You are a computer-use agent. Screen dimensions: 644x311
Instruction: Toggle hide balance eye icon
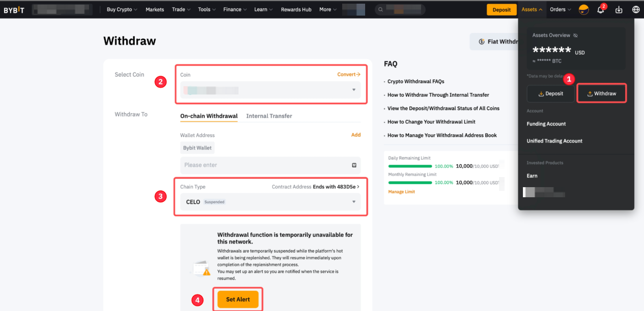click(576, 35)
